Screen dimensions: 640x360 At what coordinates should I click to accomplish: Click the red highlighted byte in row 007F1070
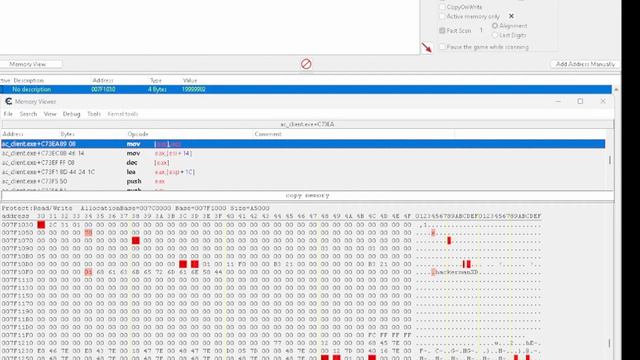(136, 241)
